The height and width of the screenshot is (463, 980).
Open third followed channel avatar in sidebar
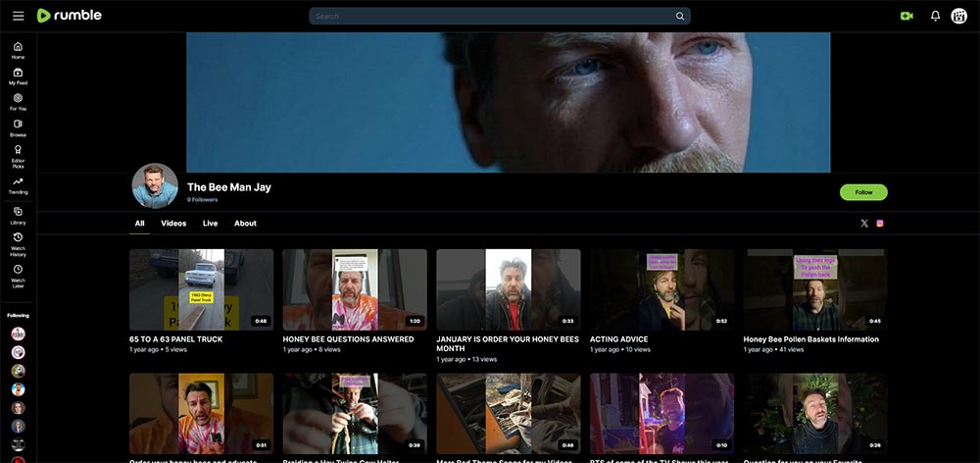pyautogui.click(x=18, y=371)
